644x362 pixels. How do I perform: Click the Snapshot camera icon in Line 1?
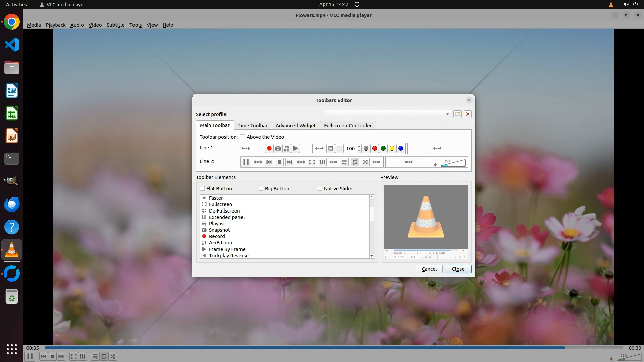click(x=278, y=148)
